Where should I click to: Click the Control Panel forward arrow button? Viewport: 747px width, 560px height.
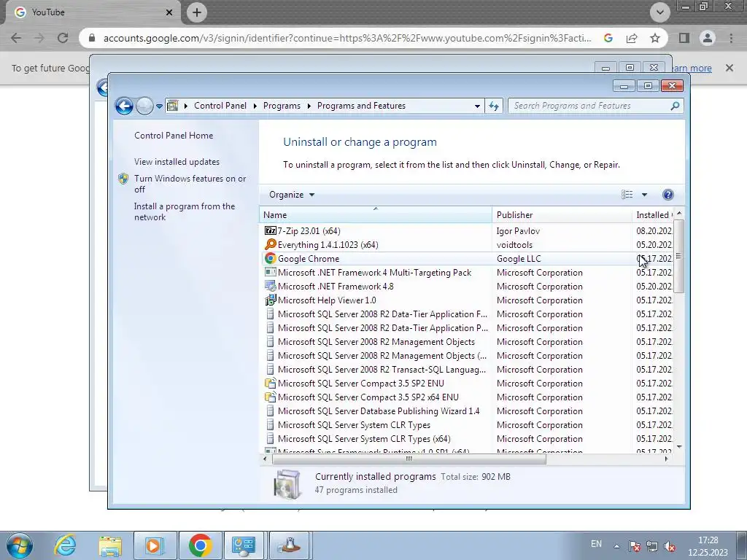[144, 106]
